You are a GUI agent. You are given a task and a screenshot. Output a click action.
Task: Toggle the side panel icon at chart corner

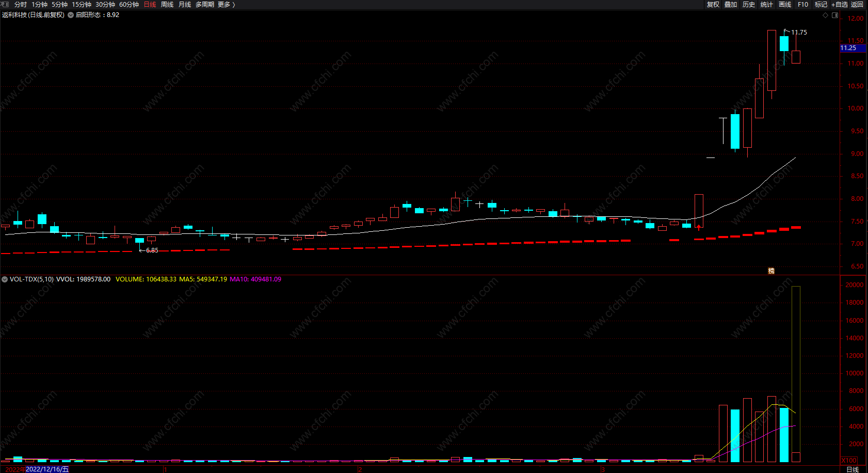pyautogui.click(x=834, y=15)
